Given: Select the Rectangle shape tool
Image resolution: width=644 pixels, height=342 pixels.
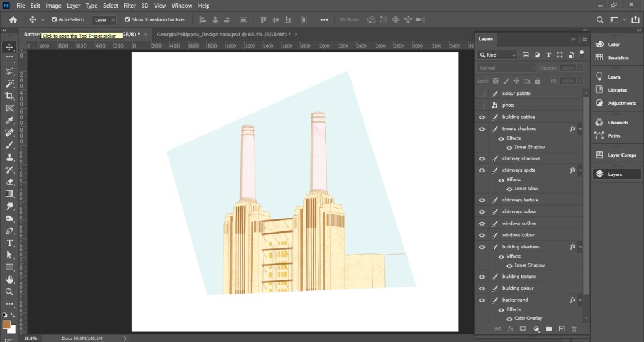Looking at the screenshot, I should (x=9, y=267).
